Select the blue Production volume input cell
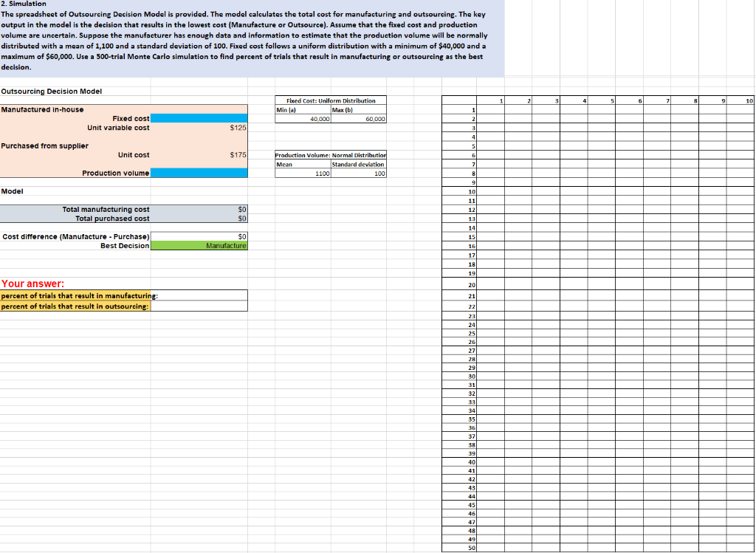 click(199, 173)
